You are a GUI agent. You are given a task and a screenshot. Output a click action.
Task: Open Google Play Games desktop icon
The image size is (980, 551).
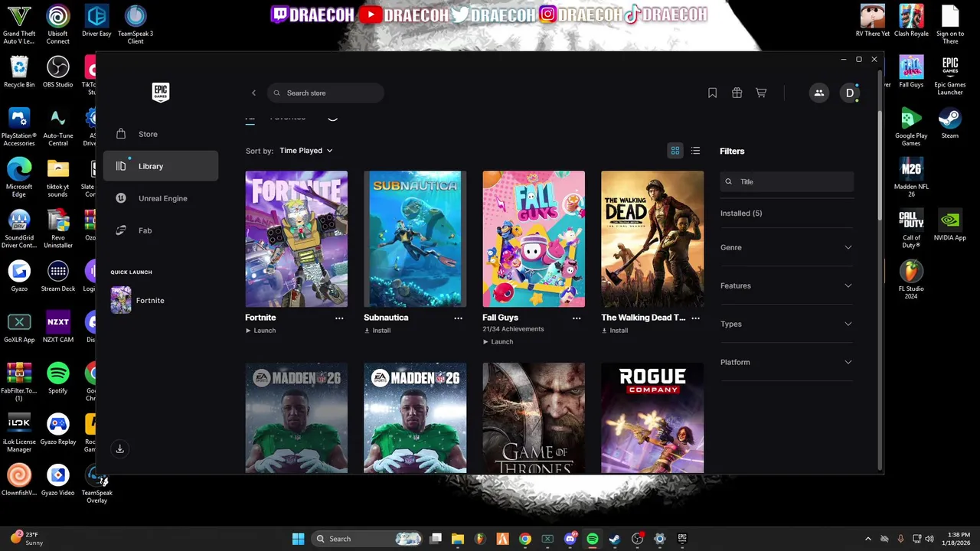coord(911,126)
